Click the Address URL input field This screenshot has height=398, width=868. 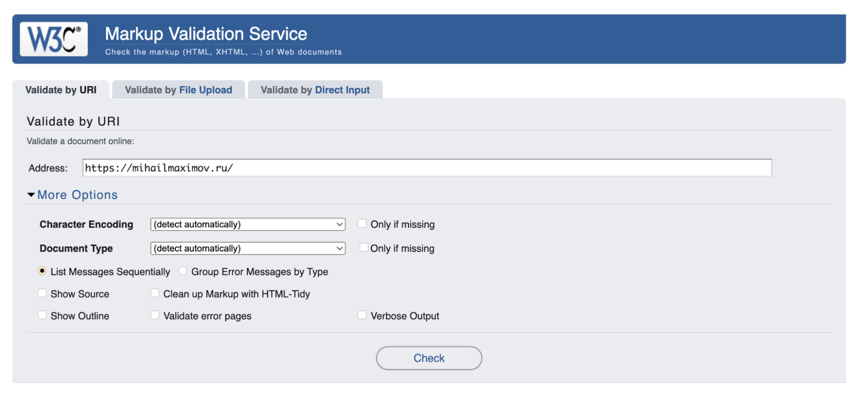coord(426,168)
